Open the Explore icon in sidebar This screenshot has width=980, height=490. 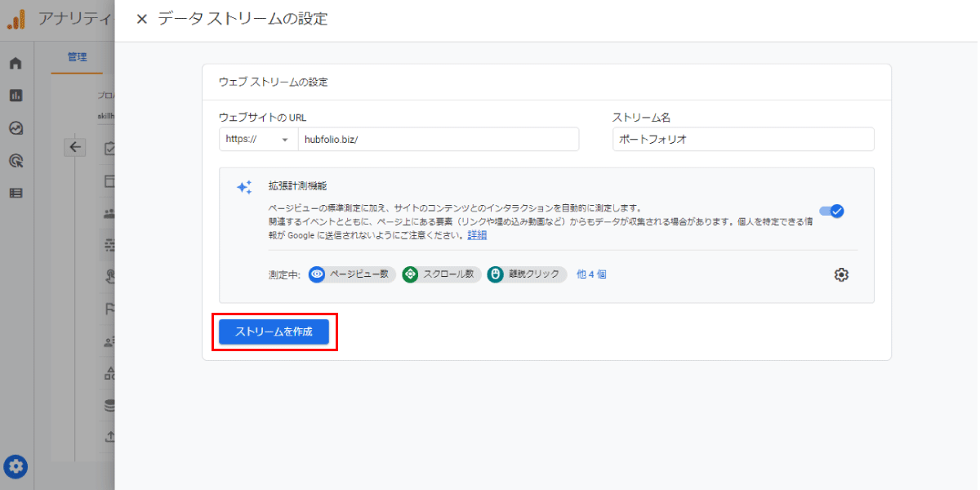[16, 128]
